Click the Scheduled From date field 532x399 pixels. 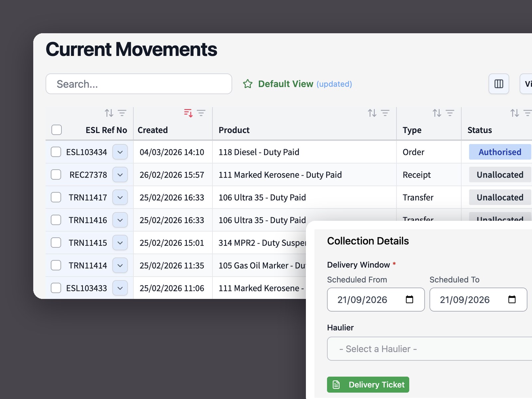click(376, 300)
